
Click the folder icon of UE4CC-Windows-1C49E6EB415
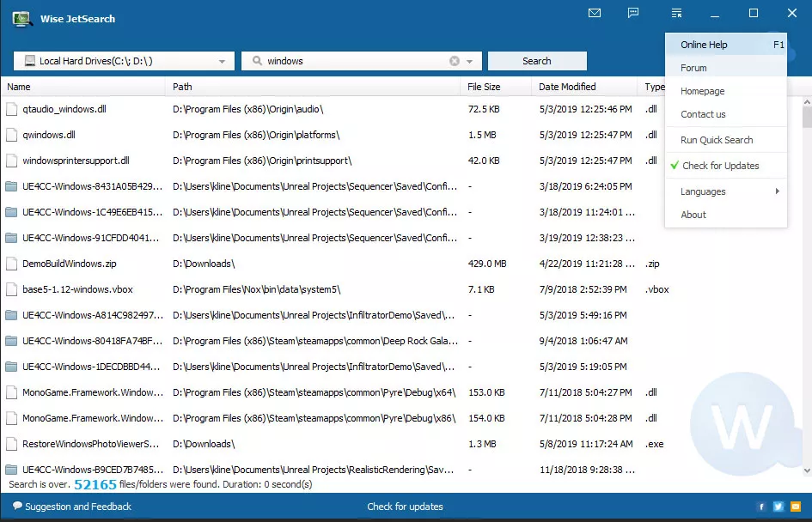(11, 212)
